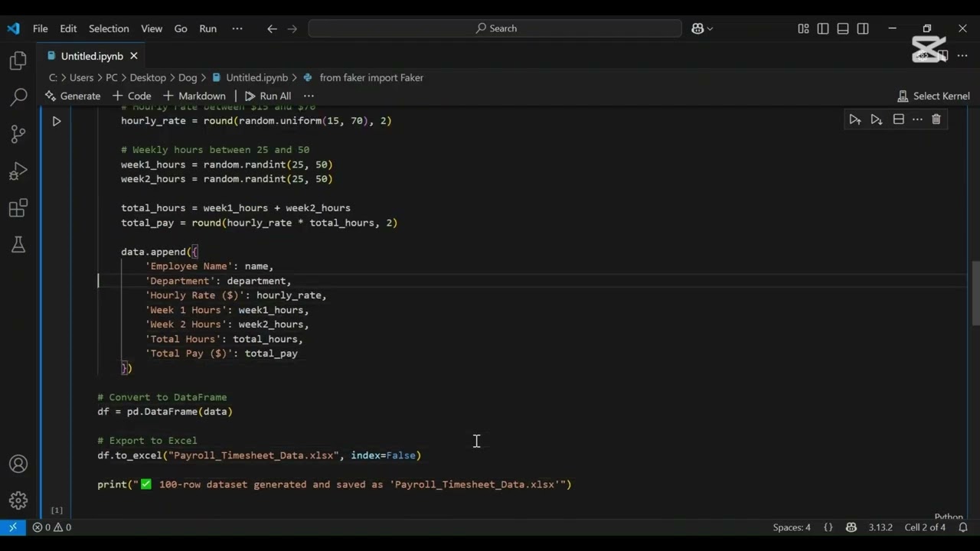The height and width of the screenshot is (551, 980).
Task: Add a new Code cell
Action: [132, 96]
